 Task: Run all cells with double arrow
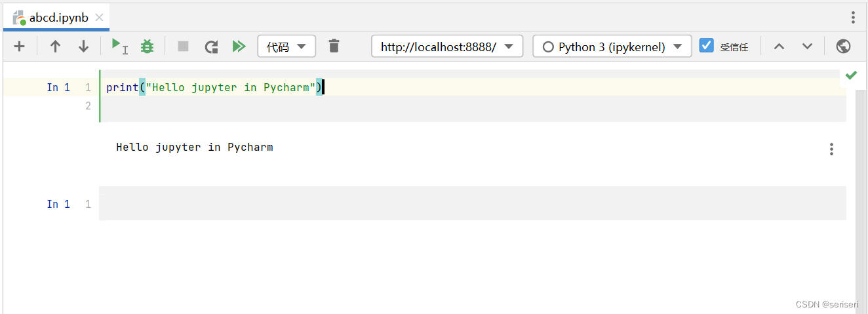click(x=239, y=47)
